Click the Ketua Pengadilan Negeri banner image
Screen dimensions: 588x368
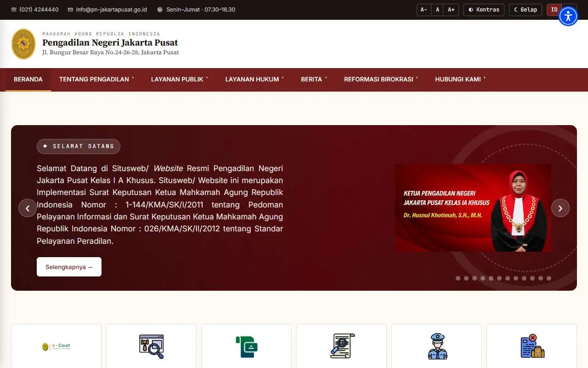[x=473, y=208]
